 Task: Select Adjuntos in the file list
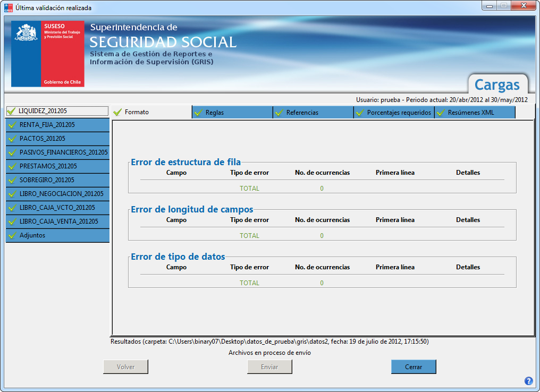57,235
